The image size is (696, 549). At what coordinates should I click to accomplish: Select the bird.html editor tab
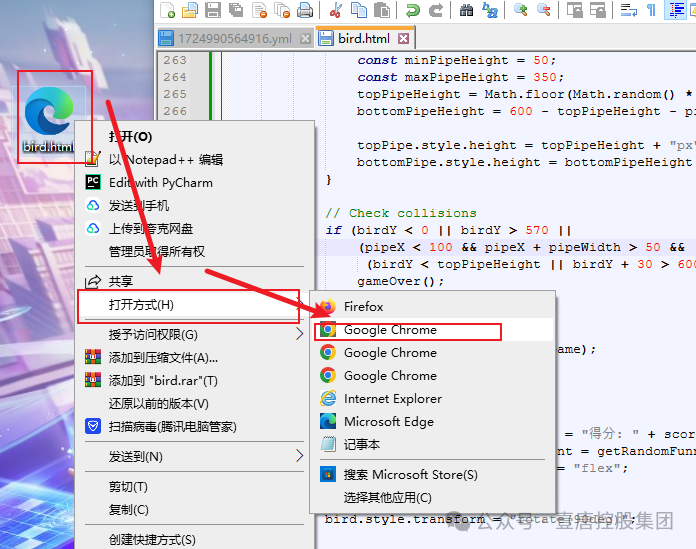(x=364, y=39)
